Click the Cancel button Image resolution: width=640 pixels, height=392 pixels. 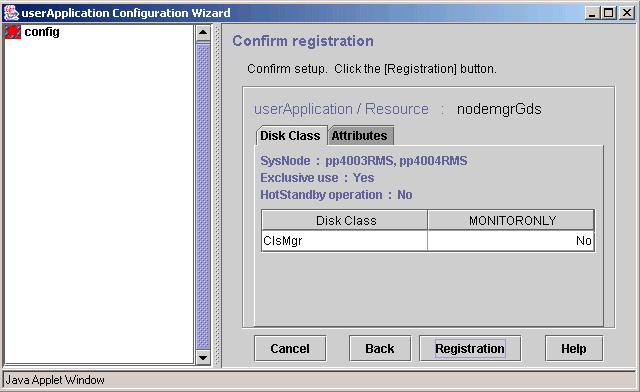[290, 348]
